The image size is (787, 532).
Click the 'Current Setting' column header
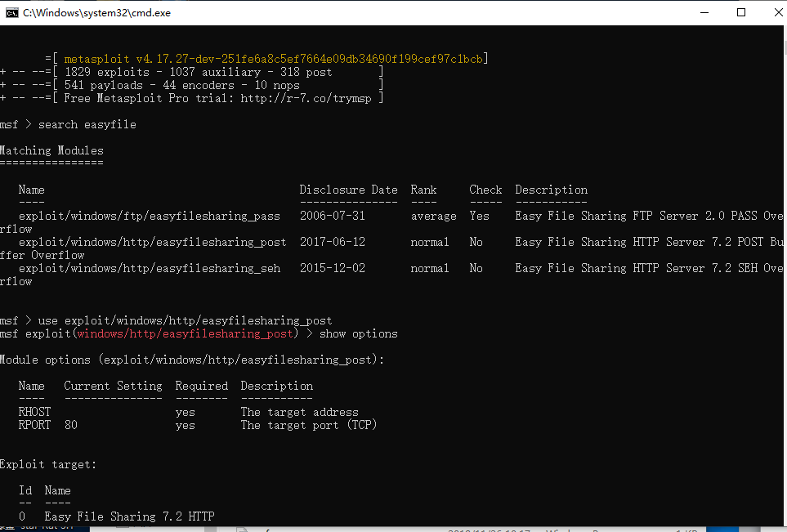click(x=113, y=386)
